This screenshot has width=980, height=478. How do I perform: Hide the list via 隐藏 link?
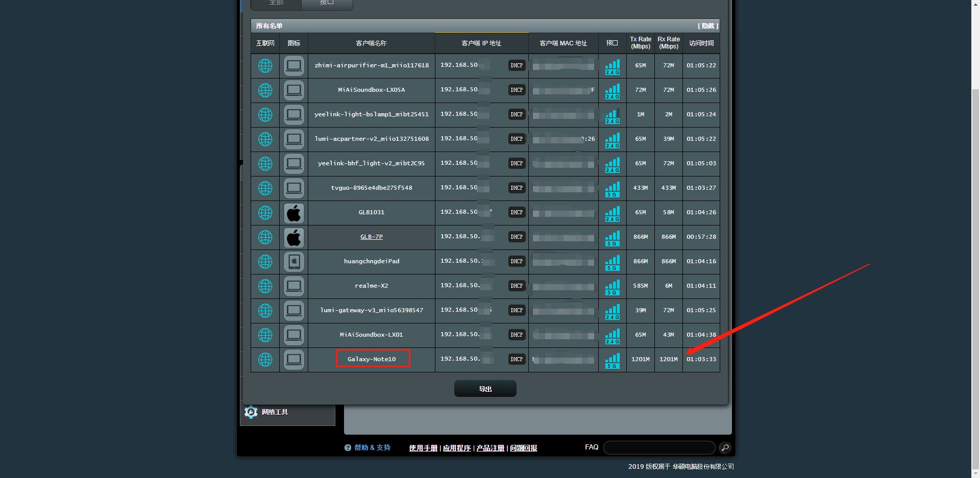coord(707,26)
